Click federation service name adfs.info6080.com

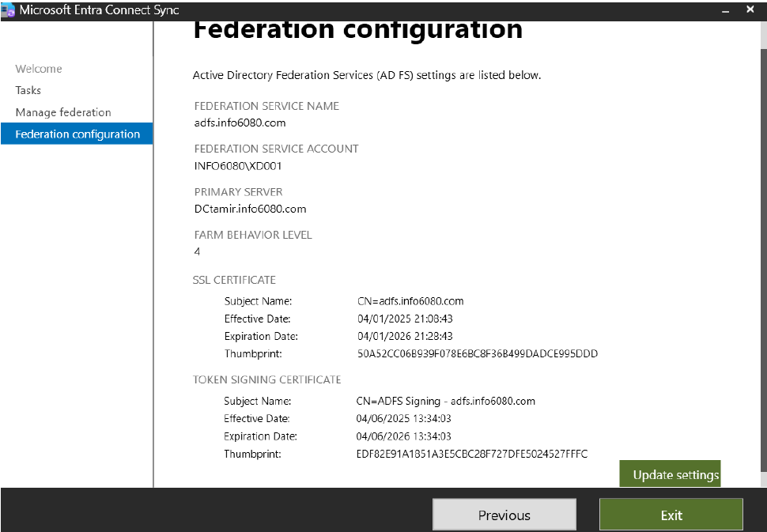click(x=240, y=123)
